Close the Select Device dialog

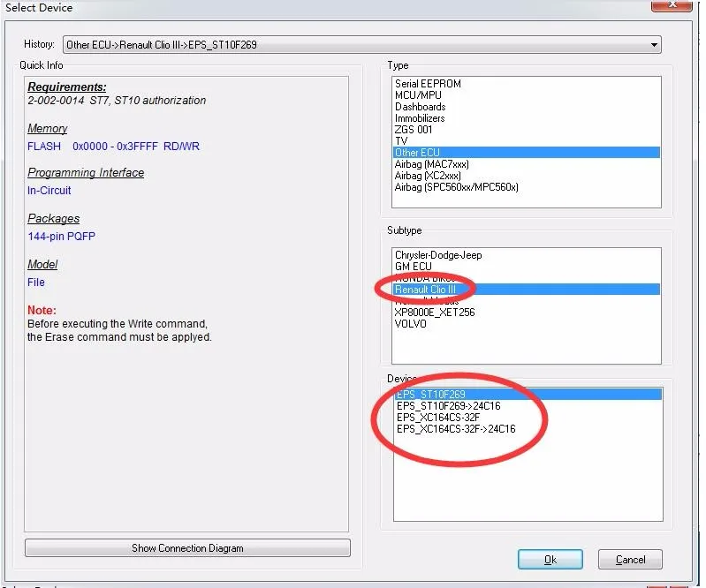[x=672, y=5]
